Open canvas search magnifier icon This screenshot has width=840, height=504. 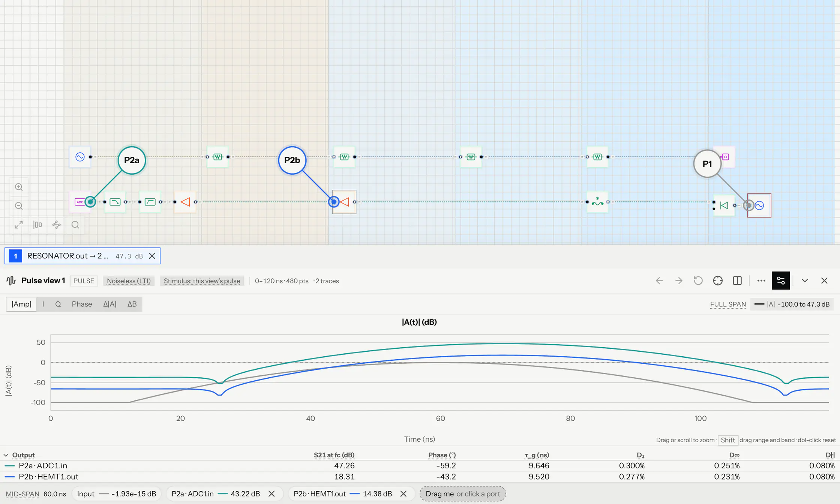tap(75, 225)
